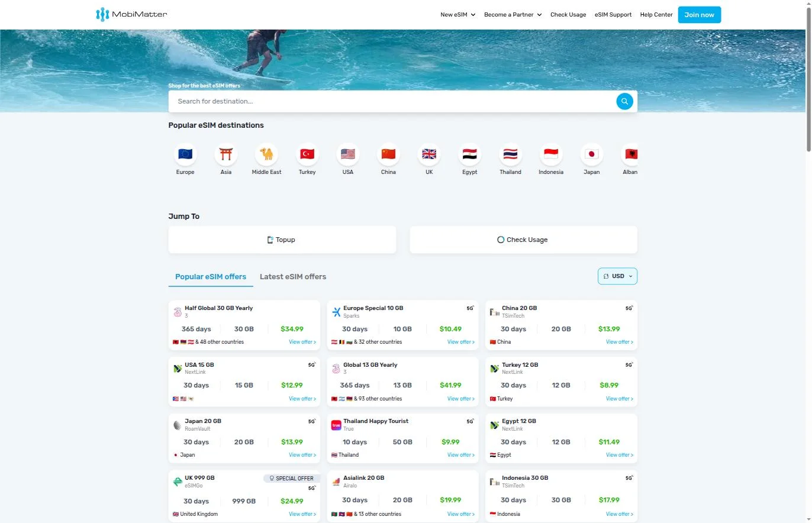Pick the Turkey flag destination
The height and width of the screenshot is (523, 812).
[307, 154]
